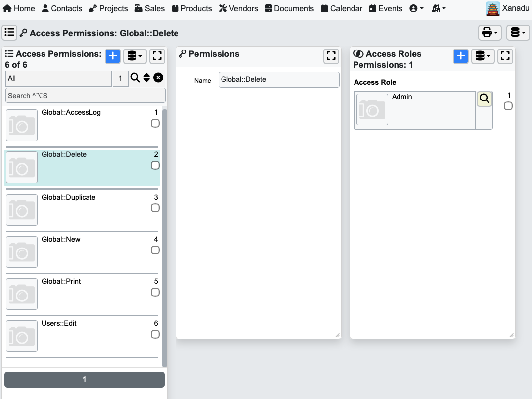Viewport: 532px width, 399px height.
Task: Tick the checkbox beside Users::Edit
Action: tap(155, 334)
